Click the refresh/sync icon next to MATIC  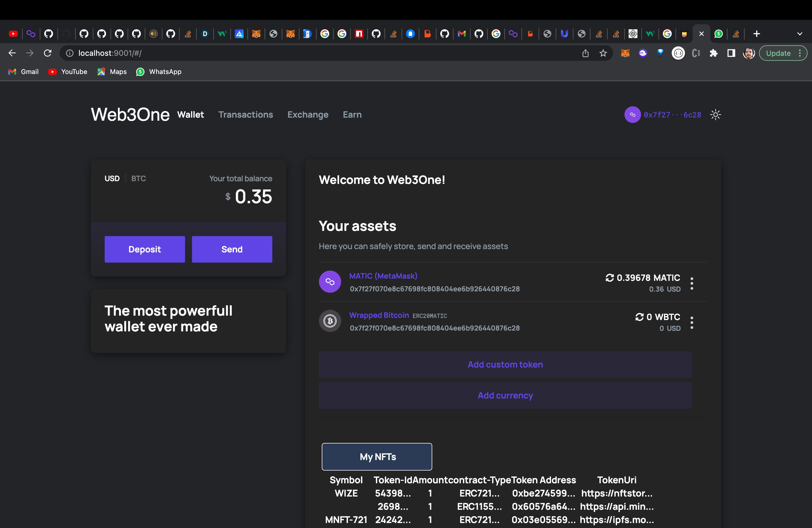(608, 278)
